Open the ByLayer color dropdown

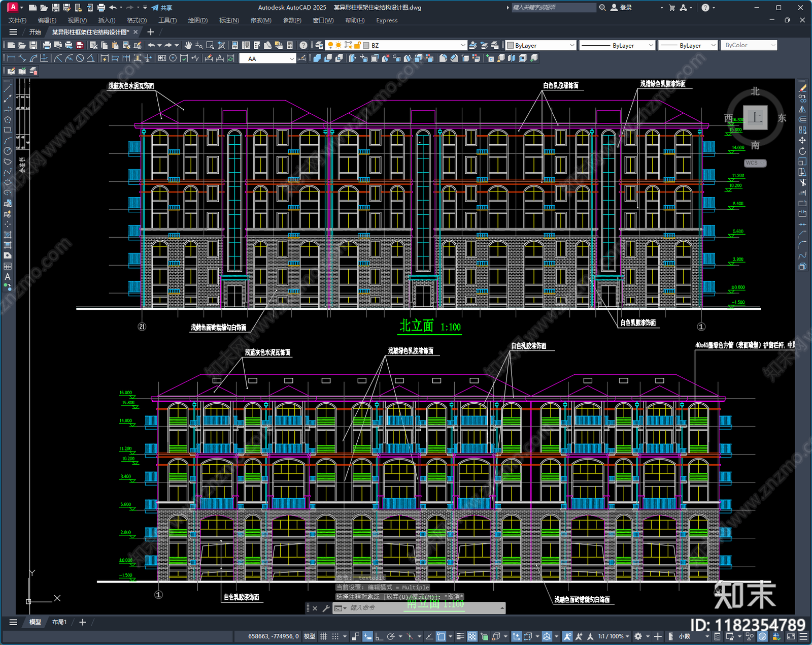click(572, 45)
